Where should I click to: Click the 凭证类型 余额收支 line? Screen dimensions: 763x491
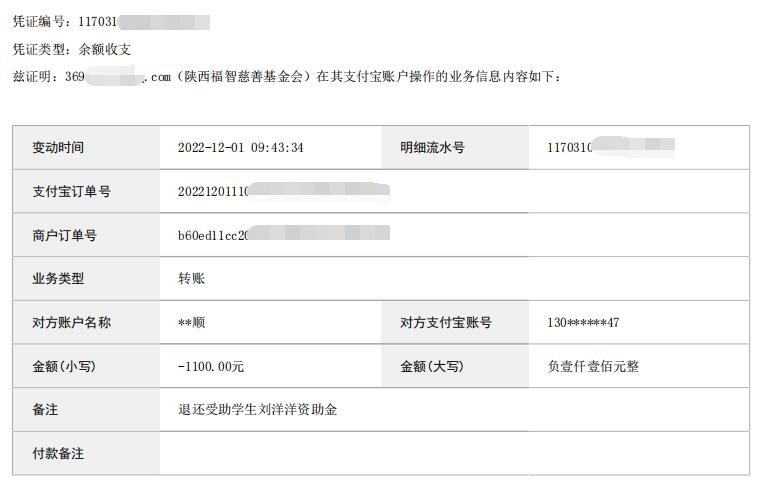click(x=72, y=49)
